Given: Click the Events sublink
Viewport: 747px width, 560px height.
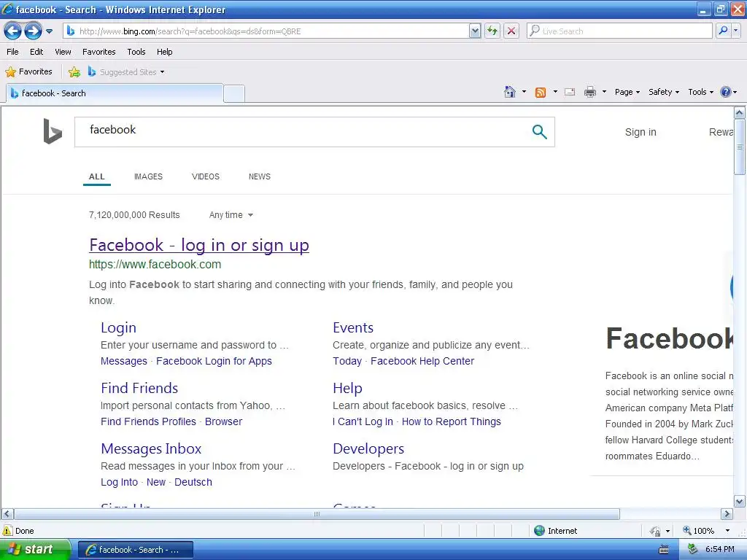Looking at the screenshot, I should tap(353, 327).
